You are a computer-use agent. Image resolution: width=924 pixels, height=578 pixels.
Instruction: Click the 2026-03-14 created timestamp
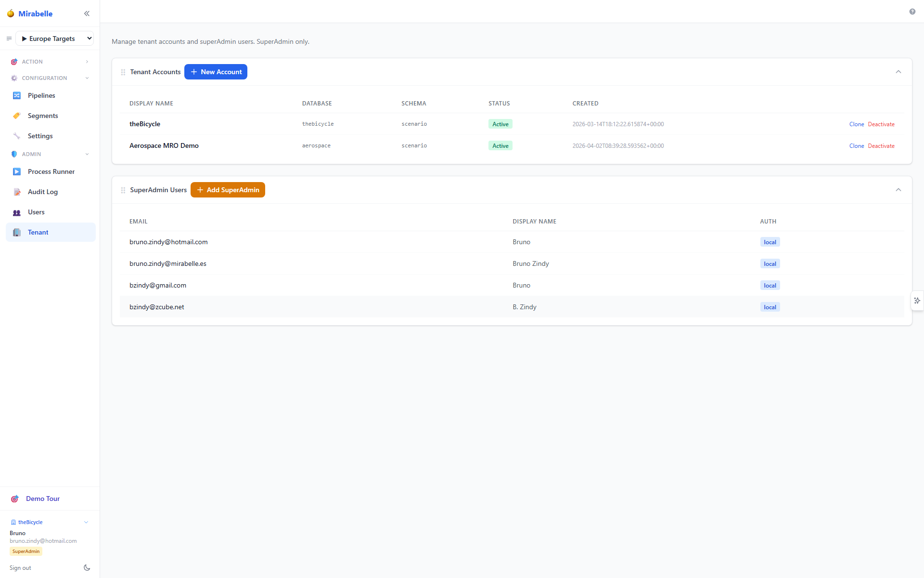(x=618, y=124)
